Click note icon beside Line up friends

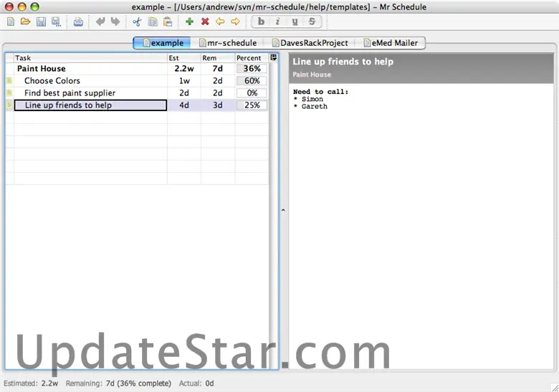pyautogui.click(x=9, y=105)
